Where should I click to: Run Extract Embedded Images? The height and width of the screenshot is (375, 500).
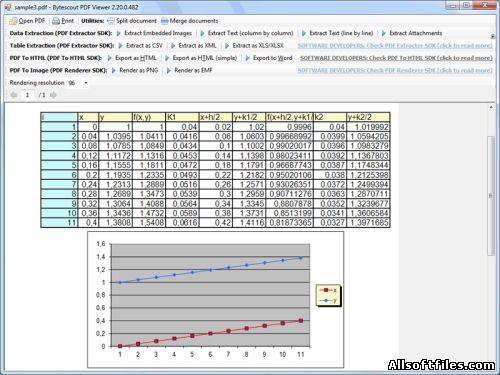click(154, 33)
